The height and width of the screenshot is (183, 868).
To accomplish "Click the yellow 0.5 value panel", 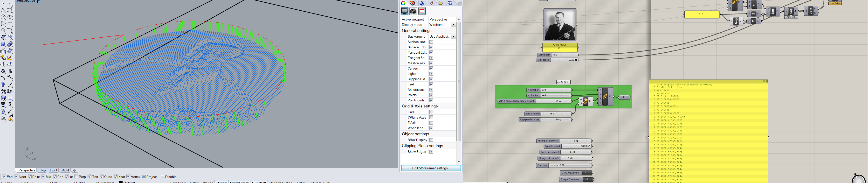I will pos(702,14).
